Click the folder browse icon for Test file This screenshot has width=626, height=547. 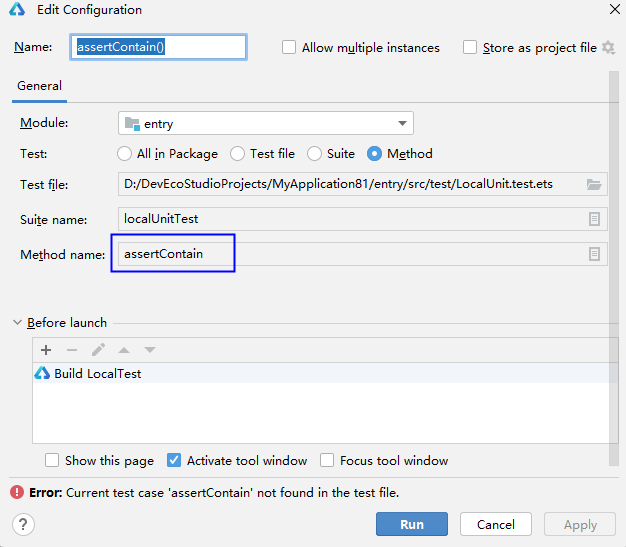pos(594,185)
